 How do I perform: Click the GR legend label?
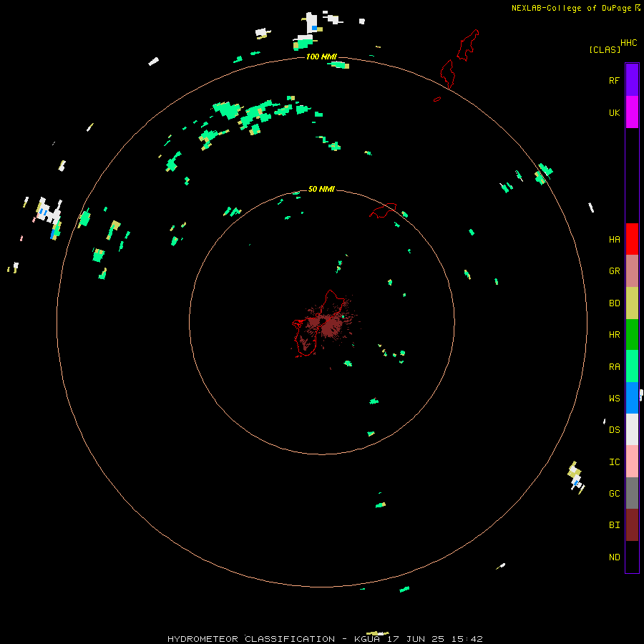pos(614,271)
